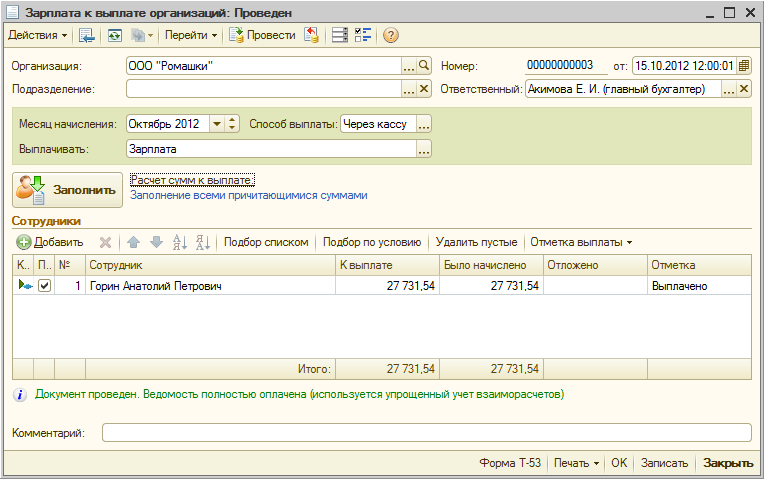Sort employees ascending with the A-Я icon
Image resolution: width=764 pixels, height=479 pixels.
coord(180,242)
